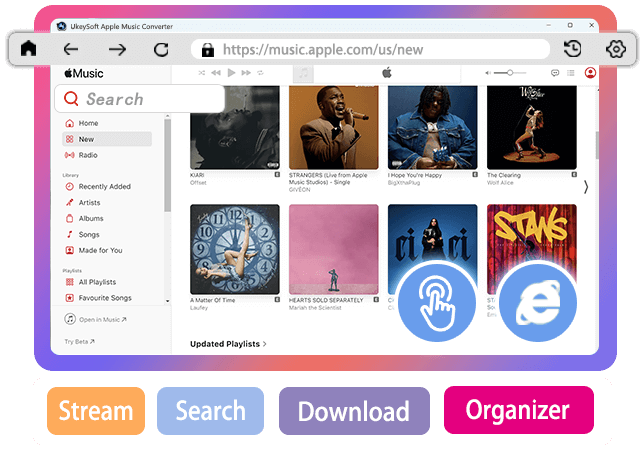
Task: Focus the Apple Music search field
Action: [x=140, y=98]
